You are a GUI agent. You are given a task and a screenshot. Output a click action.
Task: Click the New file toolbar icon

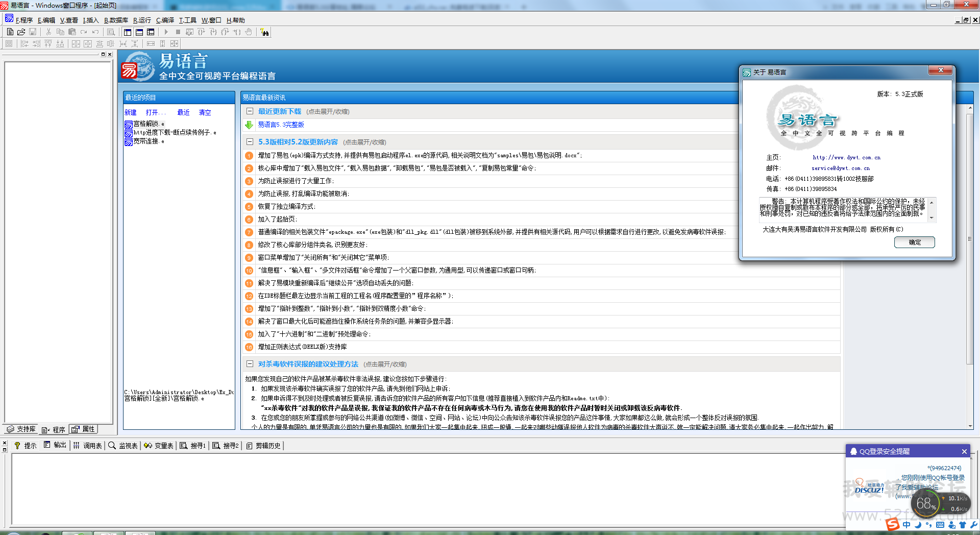pyautogui.click(x=10, y=32)
